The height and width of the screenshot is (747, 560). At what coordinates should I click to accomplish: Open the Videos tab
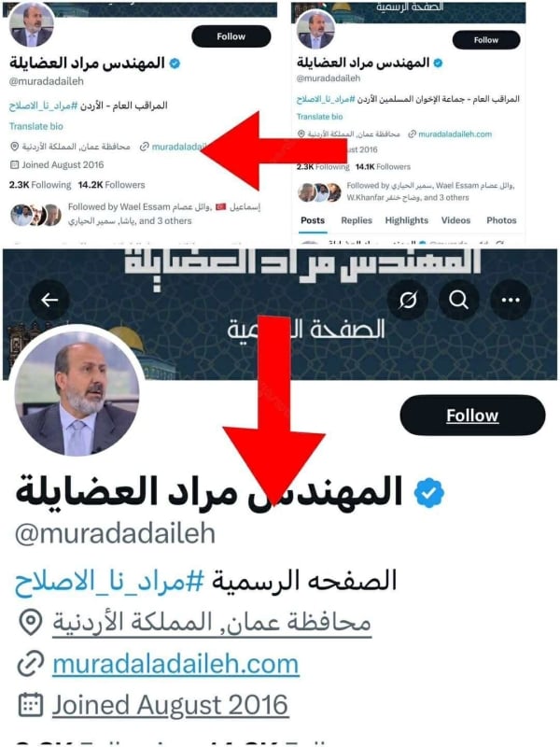click(455, 220)
